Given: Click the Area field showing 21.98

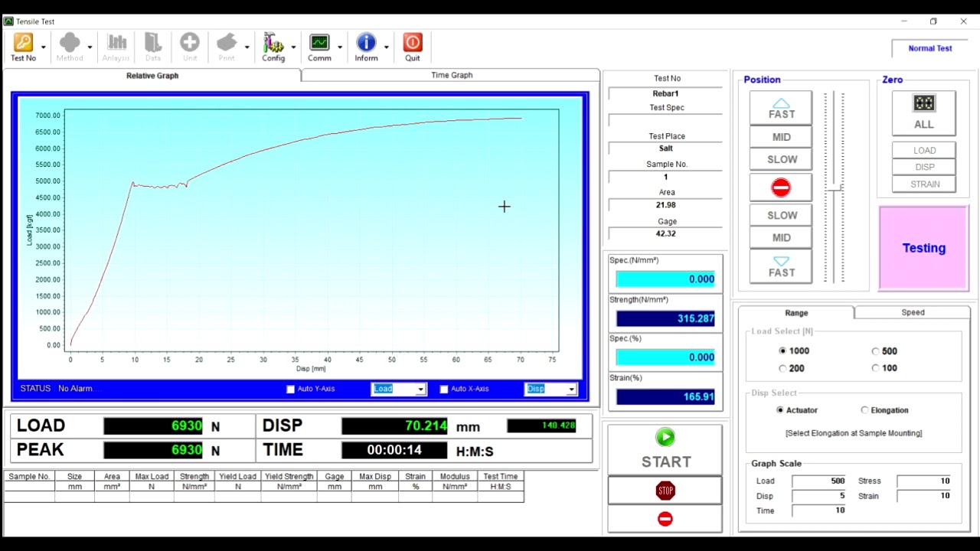Looking at the screenshot, I should pyautogui.click(x=665, y=205).
